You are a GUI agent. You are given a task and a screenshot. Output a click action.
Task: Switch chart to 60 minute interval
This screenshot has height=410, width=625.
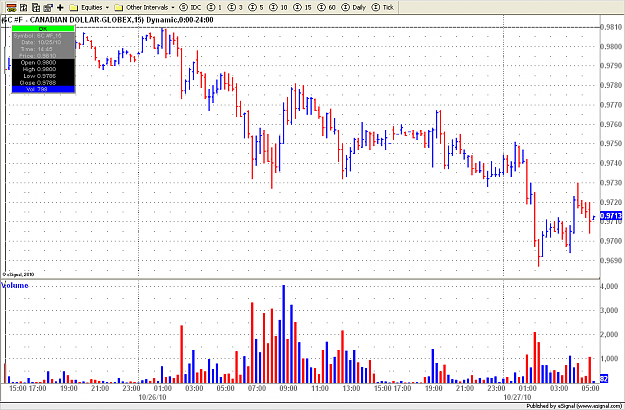327,7
